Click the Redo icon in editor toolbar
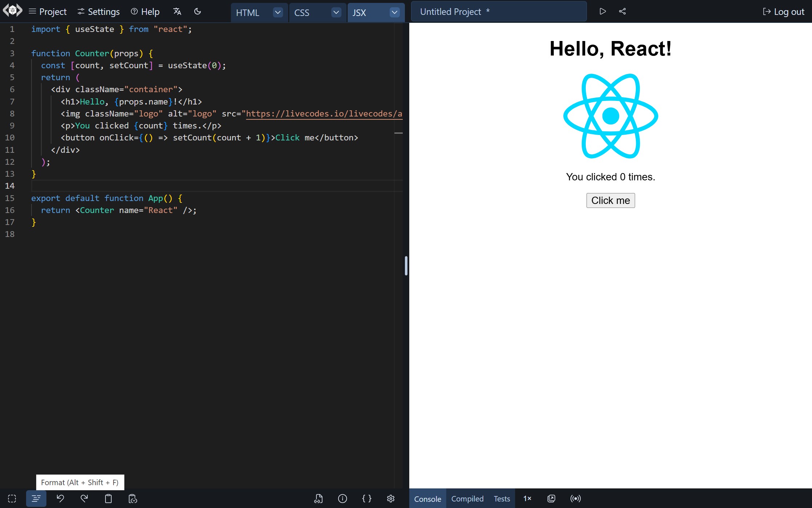The width and height of the screenshot is (812, 508). tap(84, 499)
